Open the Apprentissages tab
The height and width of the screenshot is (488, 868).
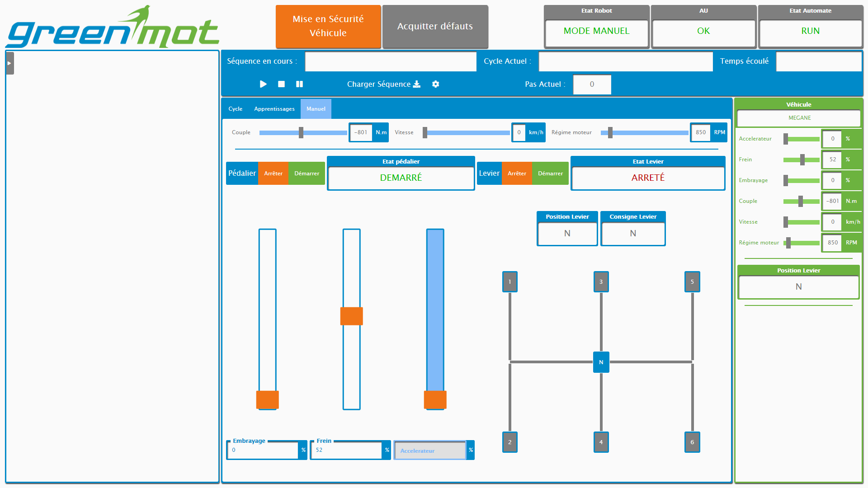point(274,109)
